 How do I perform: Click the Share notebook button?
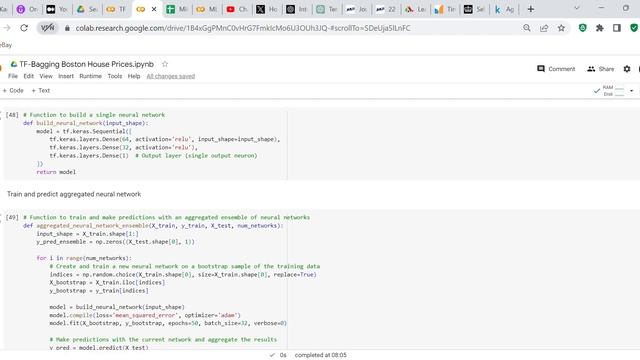600,69
